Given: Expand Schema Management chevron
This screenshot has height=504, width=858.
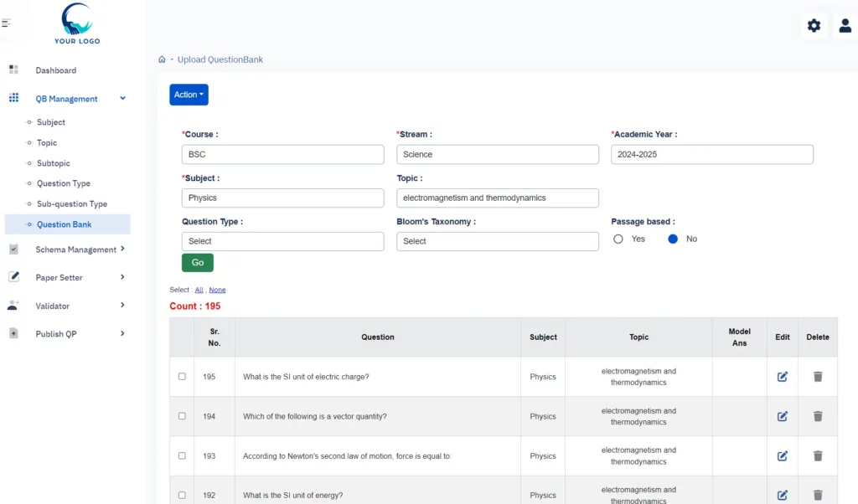Looking at the screenshot, I should pos(122,249).
